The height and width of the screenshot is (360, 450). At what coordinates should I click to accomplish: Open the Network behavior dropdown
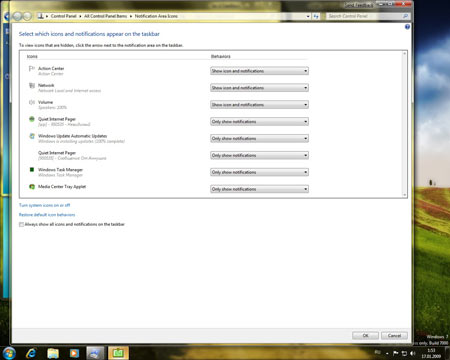coord(259,88)
